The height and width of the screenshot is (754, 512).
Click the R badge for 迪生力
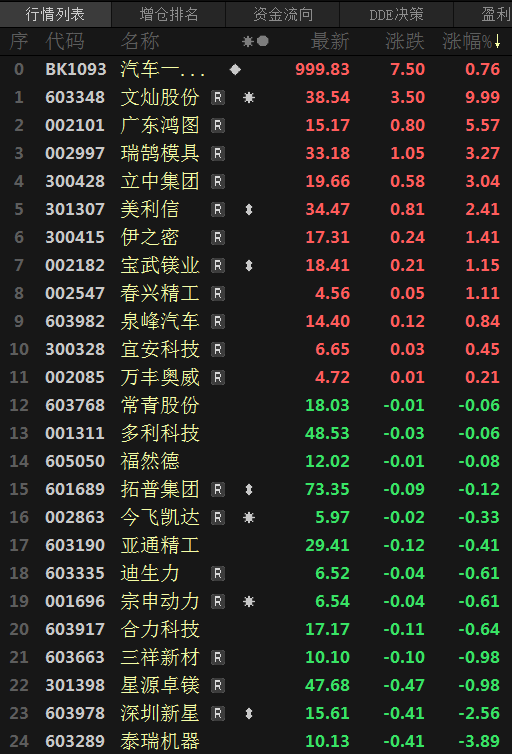(x=218, y=573)
